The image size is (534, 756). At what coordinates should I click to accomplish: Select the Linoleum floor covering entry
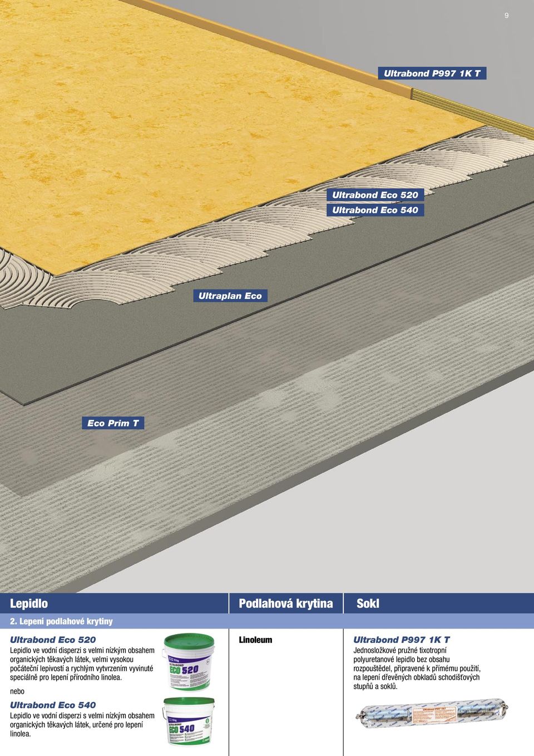pyautogui.click(x=256, y=640)
